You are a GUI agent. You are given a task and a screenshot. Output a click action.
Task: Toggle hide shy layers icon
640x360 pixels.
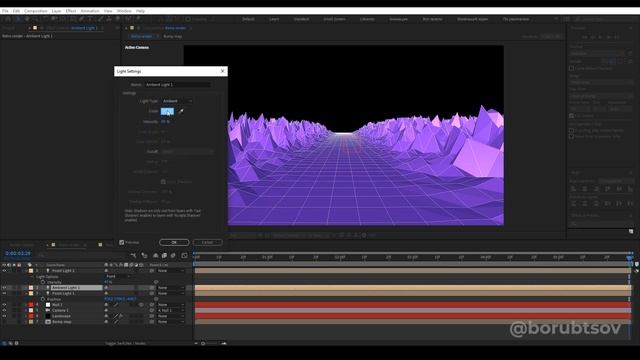[156, 256]
